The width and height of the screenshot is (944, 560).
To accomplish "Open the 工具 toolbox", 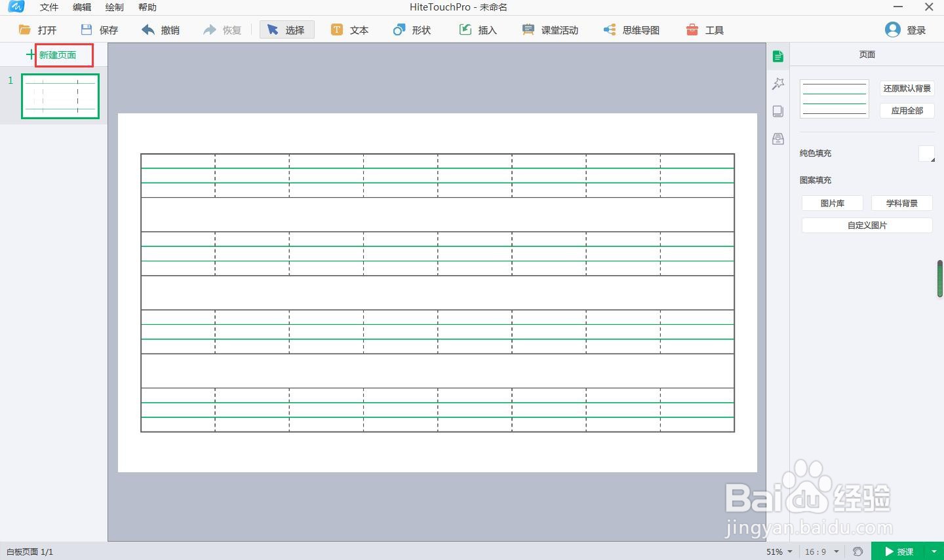I will click(x=705, y=30).
